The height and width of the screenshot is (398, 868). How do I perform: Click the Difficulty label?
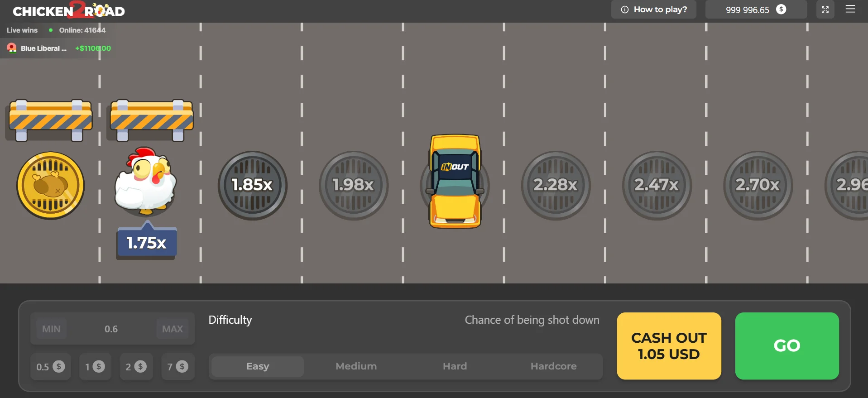(x=230, y=320)
